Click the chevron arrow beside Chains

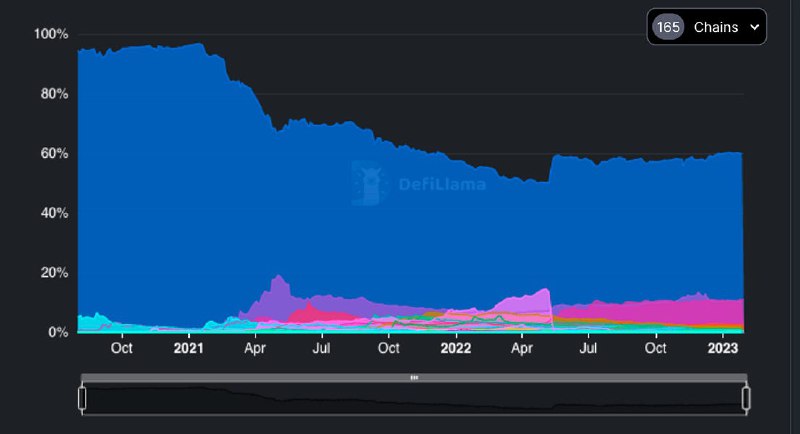coord(754,27)
